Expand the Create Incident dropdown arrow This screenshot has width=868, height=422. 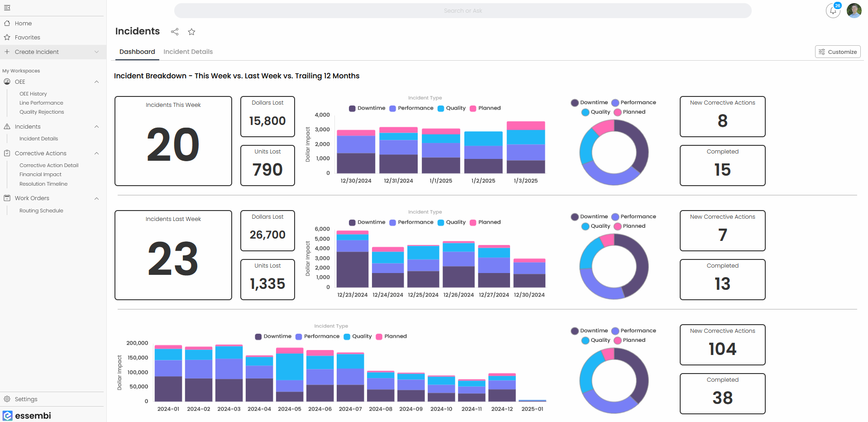[x=96, y=52]
